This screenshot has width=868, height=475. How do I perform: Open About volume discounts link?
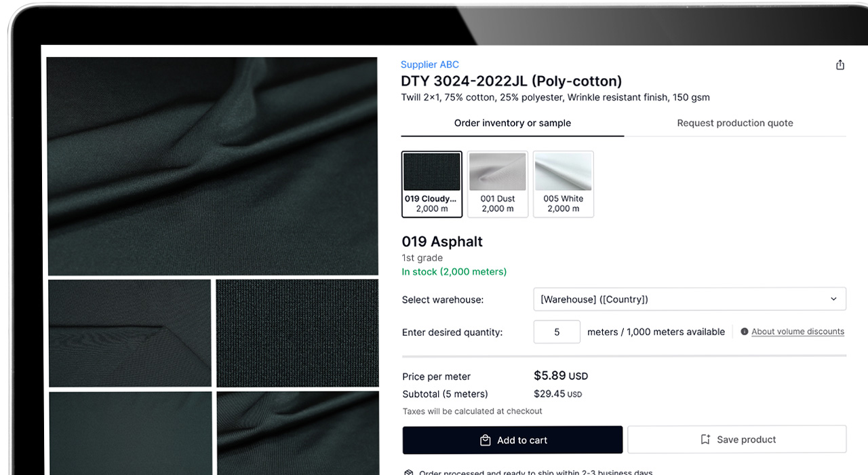797,332
